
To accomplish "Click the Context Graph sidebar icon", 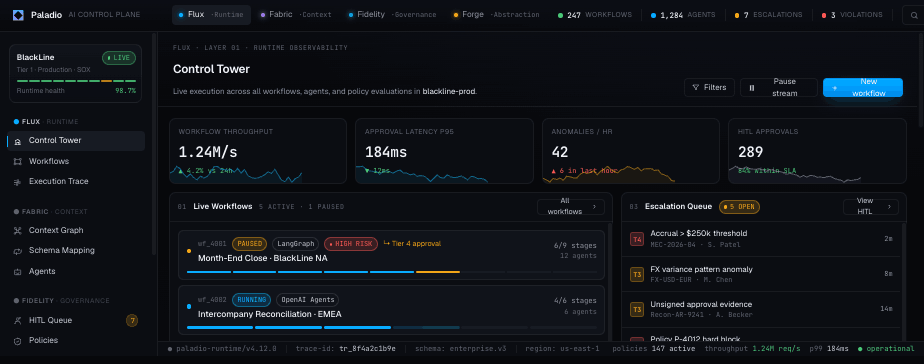I will (x=18, y=230).
